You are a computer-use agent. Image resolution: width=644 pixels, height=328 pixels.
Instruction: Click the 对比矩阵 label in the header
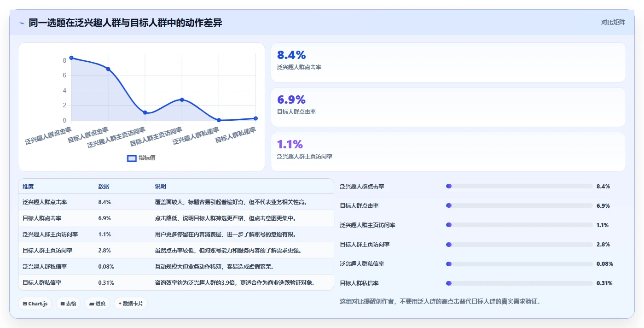click(613, 22)
